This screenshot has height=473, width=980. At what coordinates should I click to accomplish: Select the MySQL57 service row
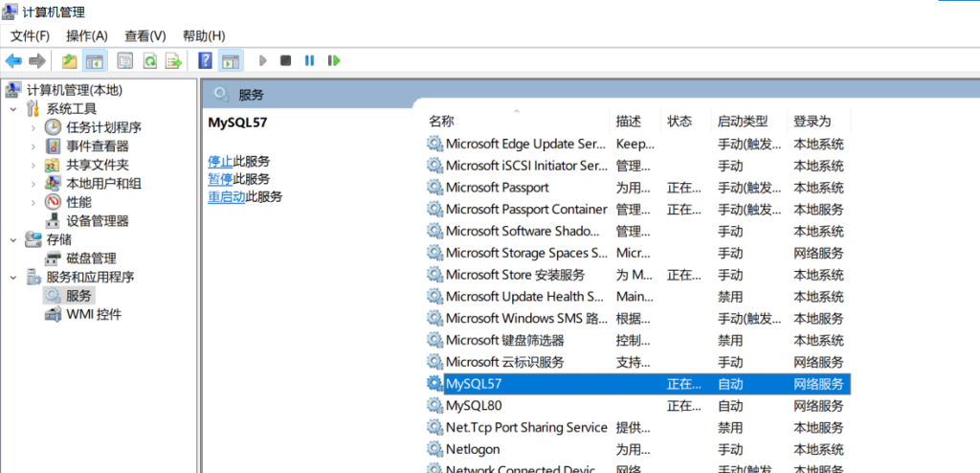[637, 384]
